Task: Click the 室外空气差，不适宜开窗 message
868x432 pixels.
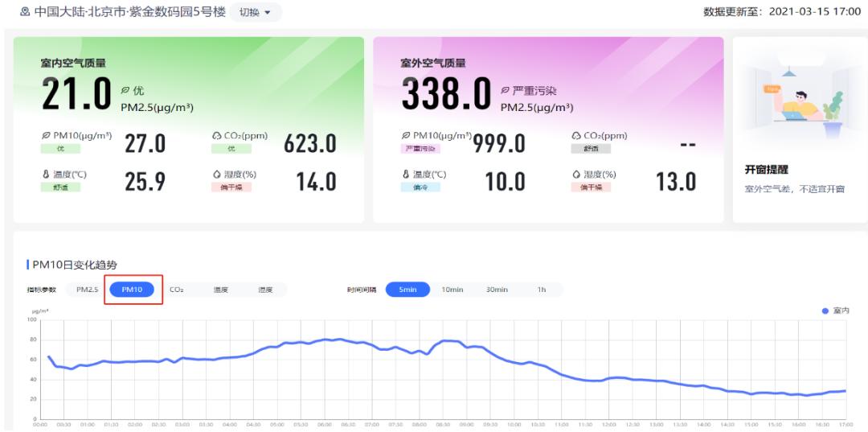Action: [794, 189]
